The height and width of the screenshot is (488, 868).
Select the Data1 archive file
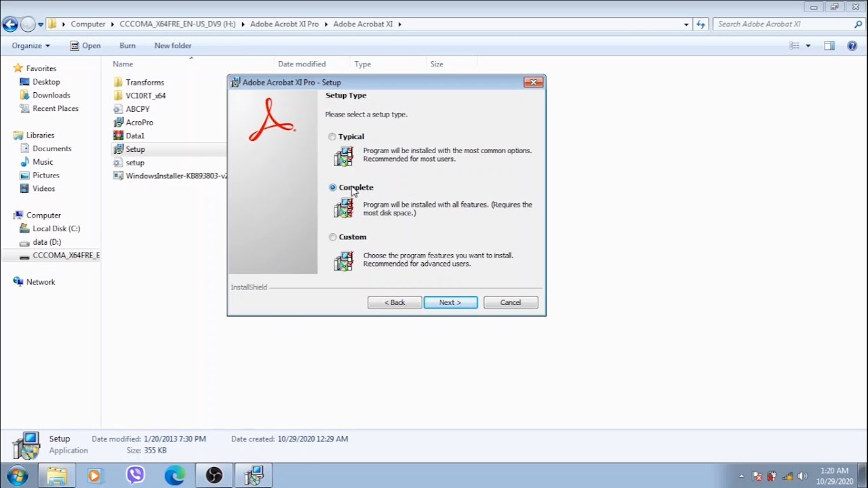[129, 136]
